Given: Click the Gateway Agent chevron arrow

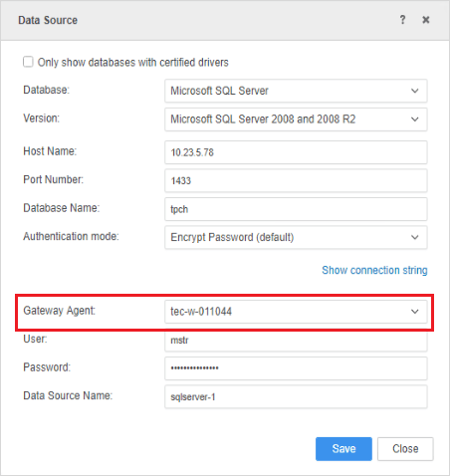Looking at the screenshot, I should (415, 312).
